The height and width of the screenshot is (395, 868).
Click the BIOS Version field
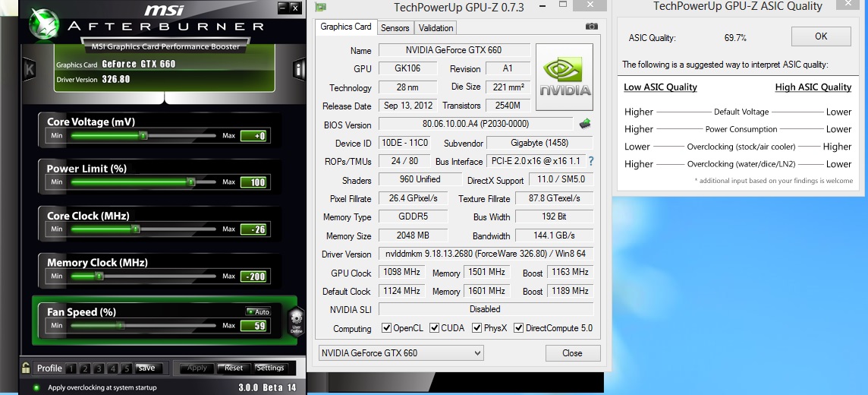click(x=476, y=124)
